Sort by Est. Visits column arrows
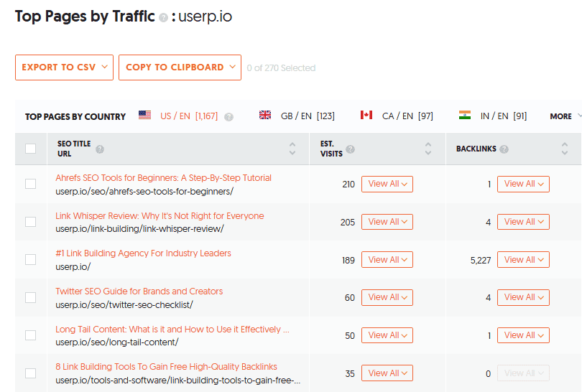This screenshot has height=392, width=582. click(428, 149)
